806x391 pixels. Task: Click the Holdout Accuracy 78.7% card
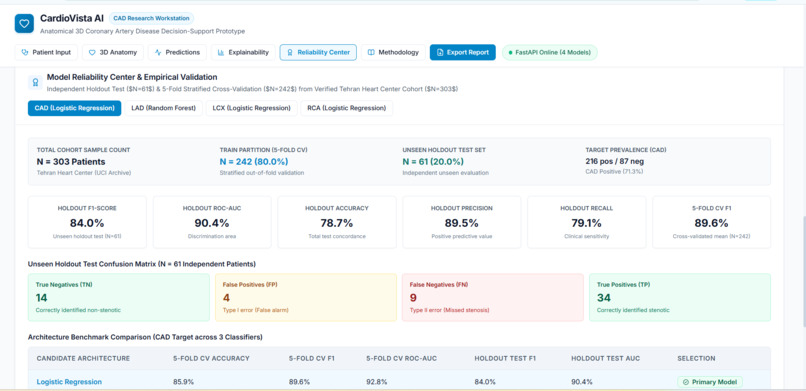(337, 222)
